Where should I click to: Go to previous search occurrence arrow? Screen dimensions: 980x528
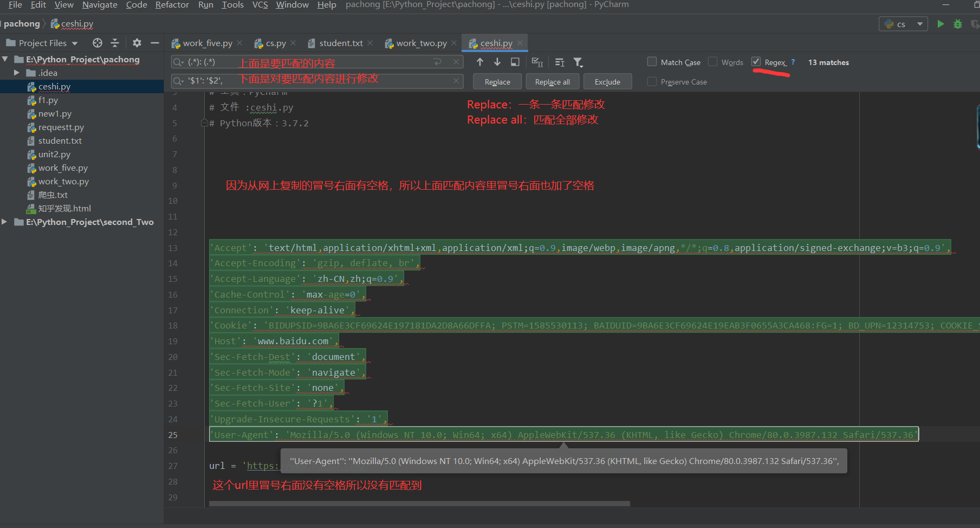point(480,62)
